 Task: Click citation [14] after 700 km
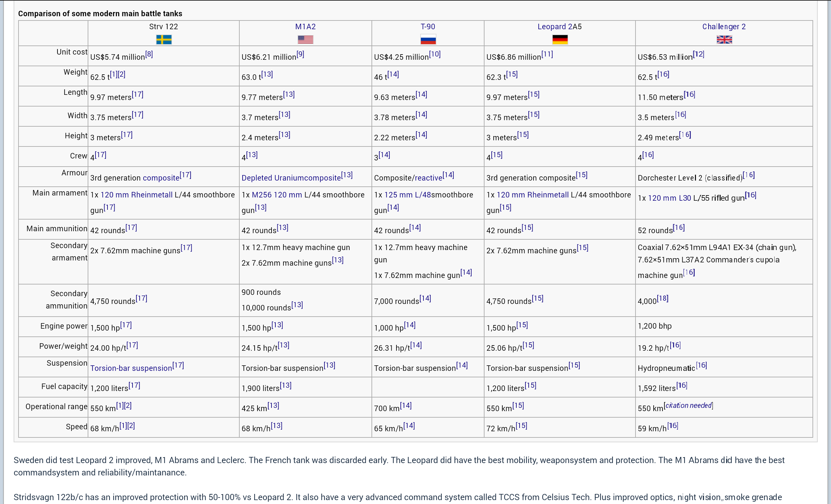406,406
